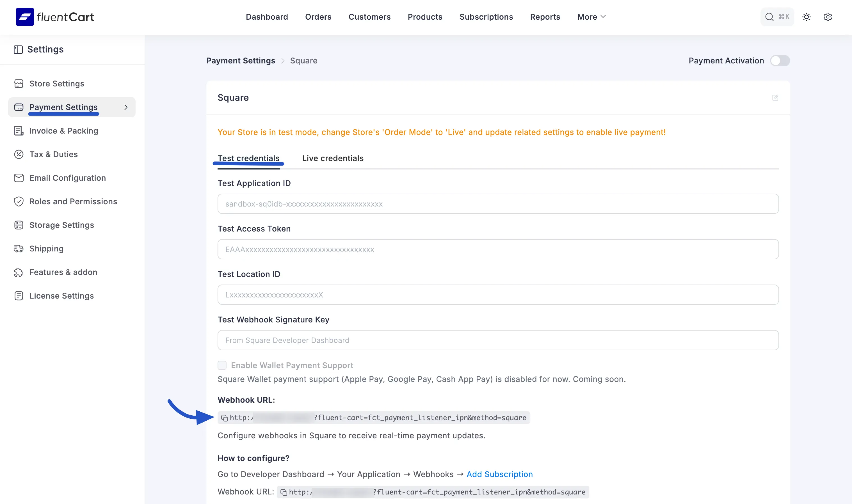This screenshot has height=504, width=852.
Task: Click the Tax & Duties percent icon
Action: click(x=19, y=154)
